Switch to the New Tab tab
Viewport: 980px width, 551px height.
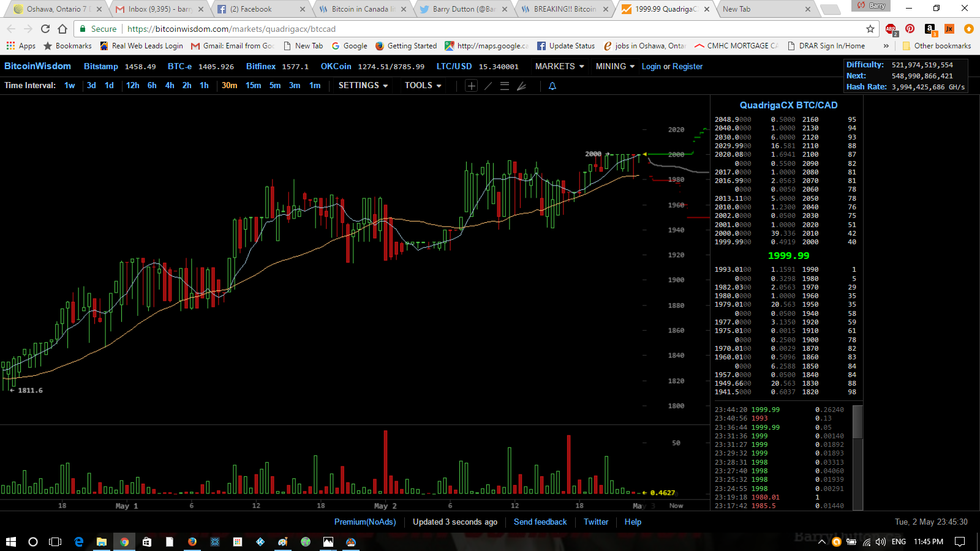click(766, 9)
